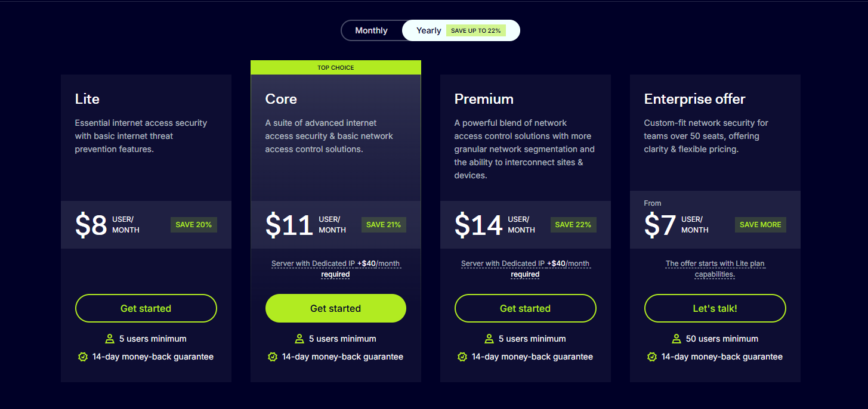
Task: Click Get started on the Core plan
Action: [x=336, y=308]
